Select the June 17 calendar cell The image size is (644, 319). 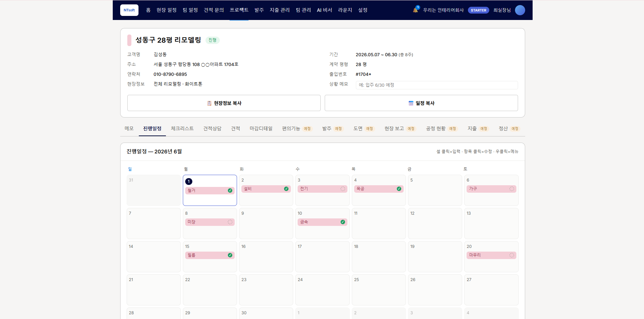point(322,257)
